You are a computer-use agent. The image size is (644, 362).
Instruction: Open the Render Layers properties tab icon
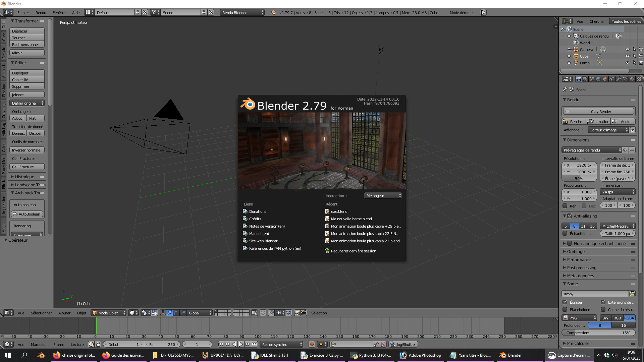[x=585, y=79]
